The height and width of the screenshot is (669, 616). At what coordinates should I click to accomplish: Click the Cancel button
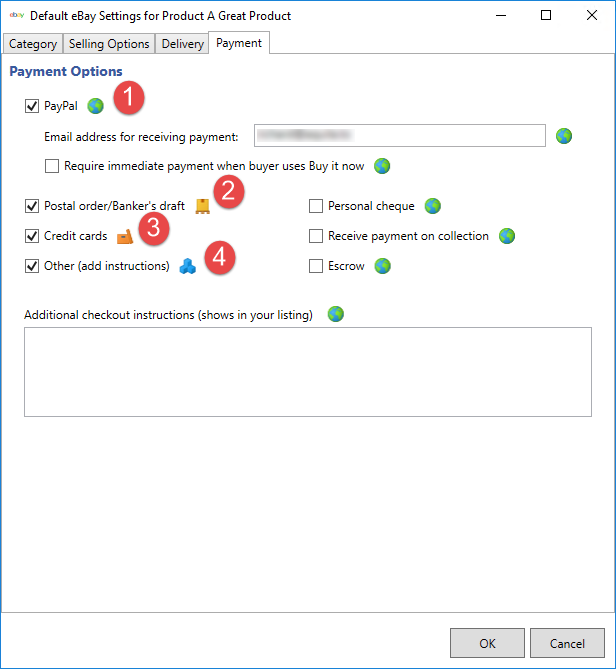tap(567, 643)
